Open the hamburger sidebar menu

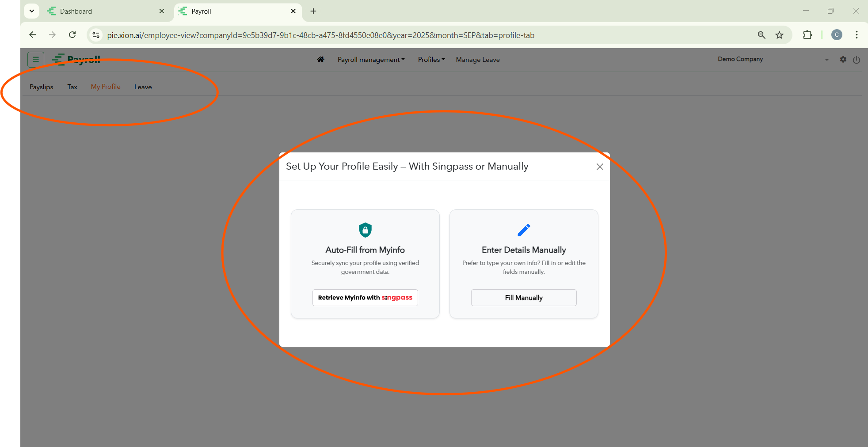pos(36,59)
